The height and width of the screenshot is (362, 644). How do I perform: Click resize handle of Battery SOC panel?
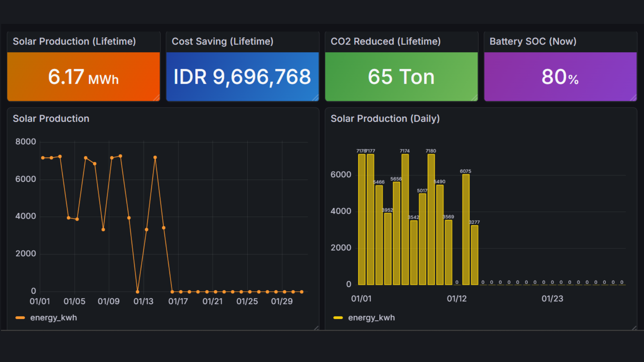pyautogui.click(x=633, y=98)
